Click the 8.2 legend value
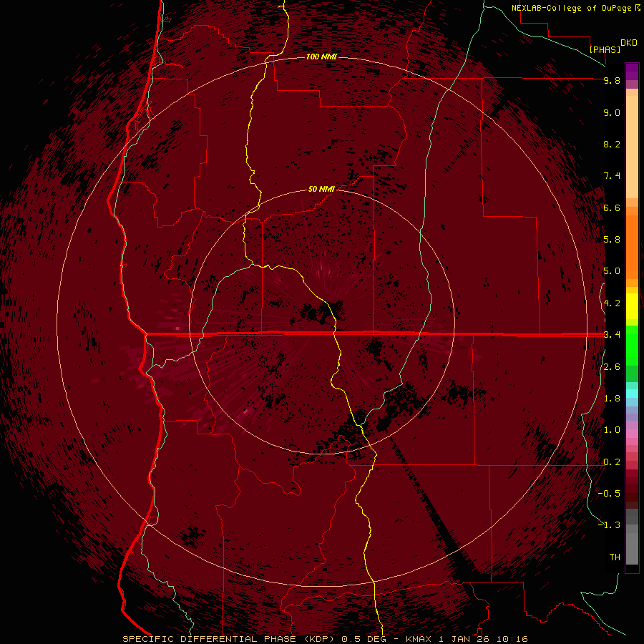This screenshot has width=644, height=644. 612,144
